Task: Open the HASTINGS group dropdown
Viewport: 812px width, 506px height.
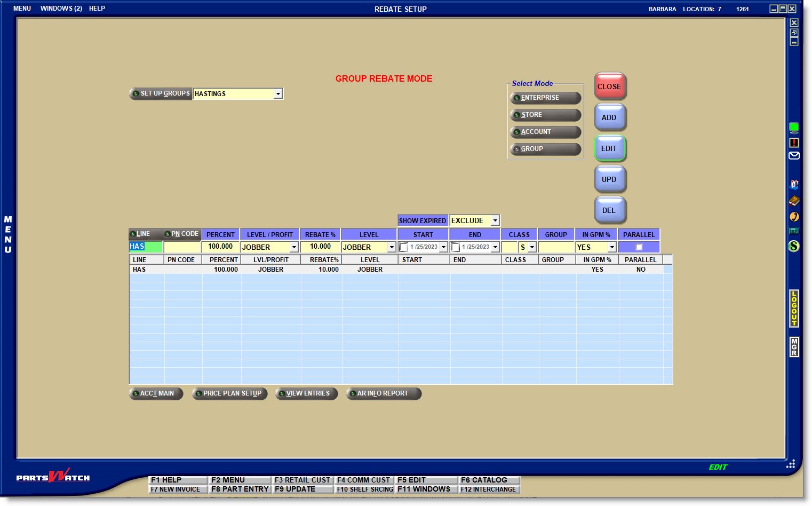Action: click(x=277, y=94)
